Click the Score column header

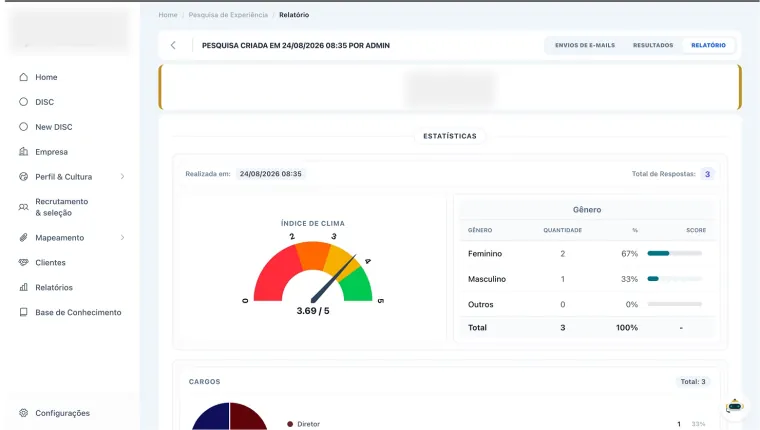pyautogui.click(x=696, y=230)
